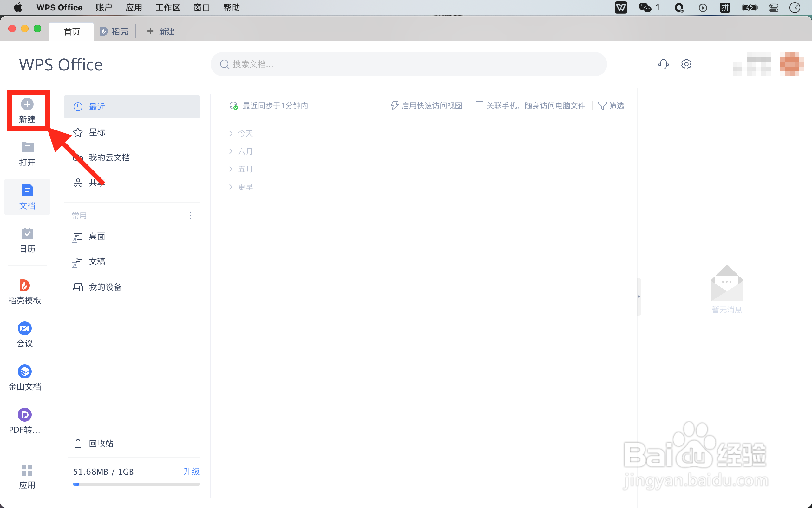Open the 窗口 menu

click(202, 7)
